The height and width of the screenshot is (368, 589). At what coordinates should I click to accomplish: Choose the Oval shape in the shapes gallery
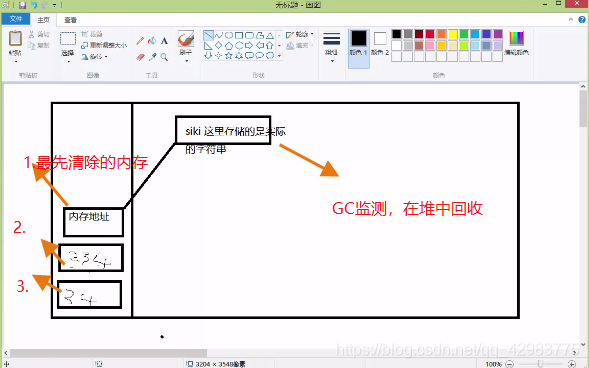coord(229,35)
